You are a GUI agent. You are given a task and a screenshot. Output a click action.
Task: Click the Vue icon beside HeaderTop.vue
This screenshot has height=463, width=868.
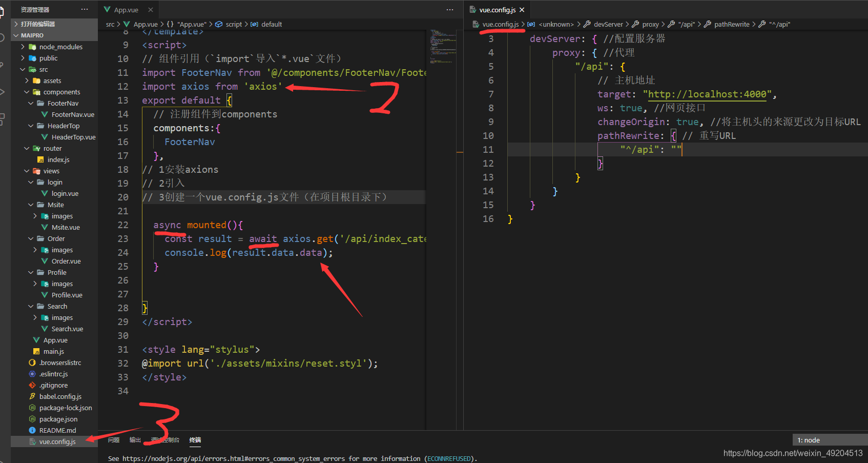(x=45, y=137)
